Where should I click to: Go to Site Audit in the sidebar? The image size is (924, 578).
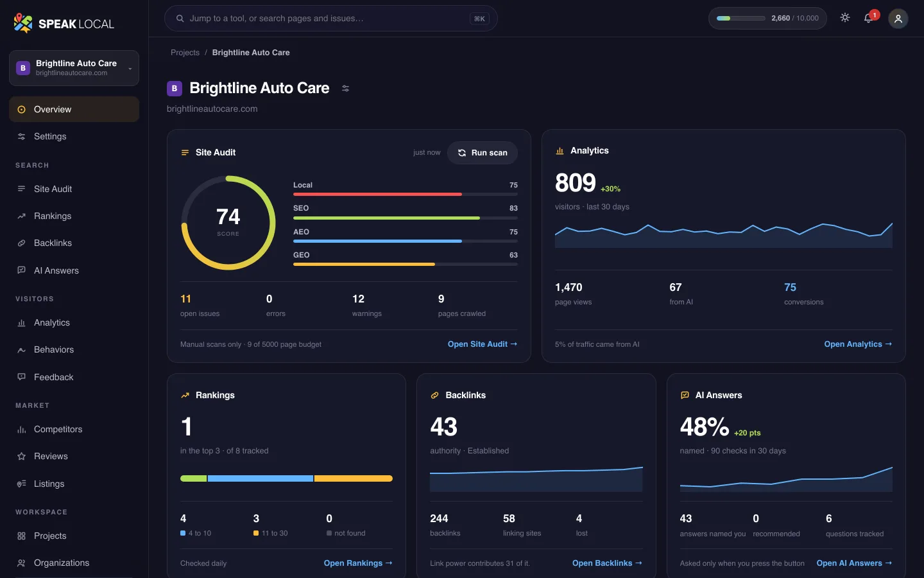[74, 189]
